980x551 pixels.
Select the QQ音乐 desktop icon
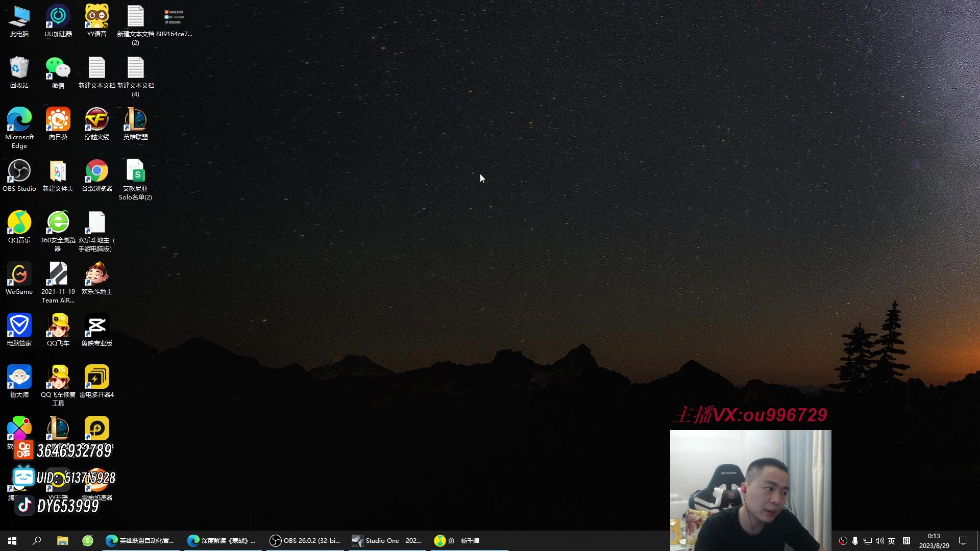coord(19,223)
